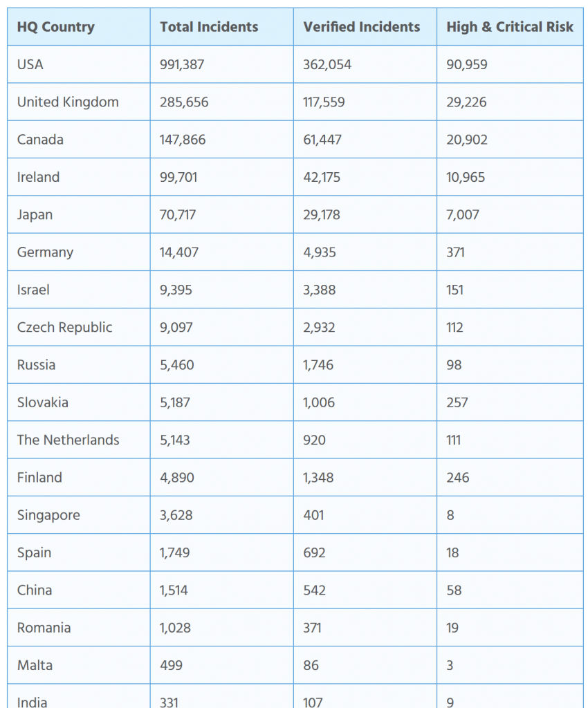Click the Verified Incidents column header

[365, 27]
